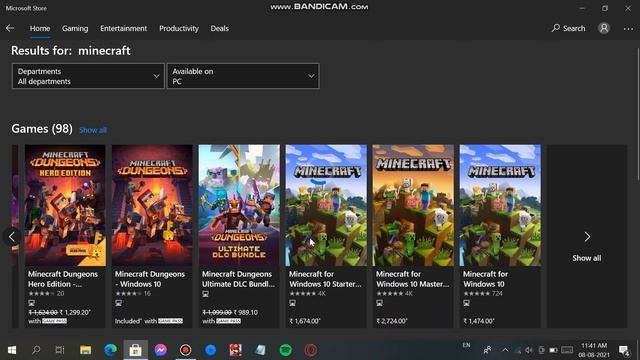Click the Search button
The height and width of the screenshot is (360, 640).
click(569, 28)
